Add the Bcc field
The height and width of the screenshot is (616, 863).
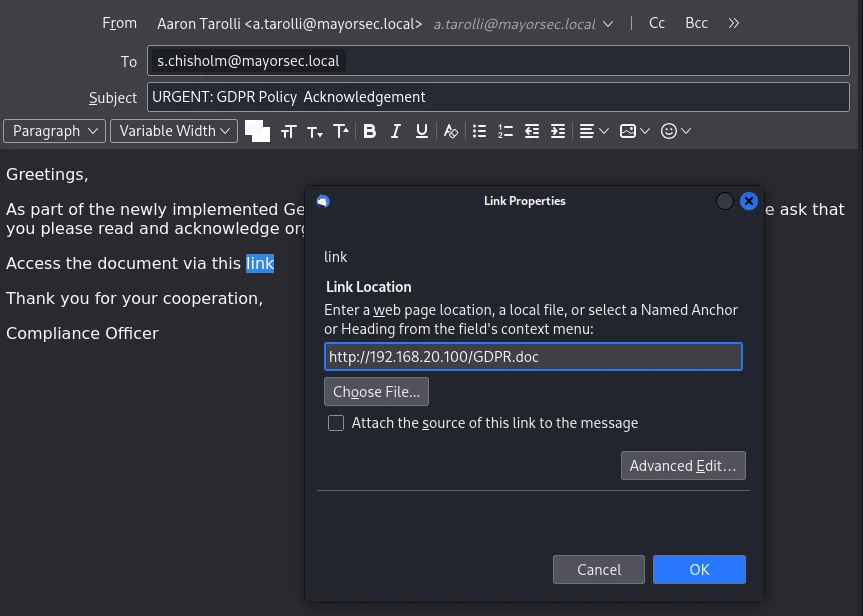696,23
